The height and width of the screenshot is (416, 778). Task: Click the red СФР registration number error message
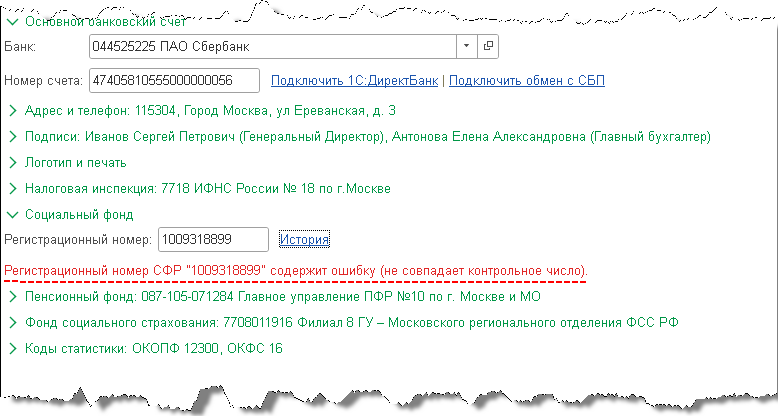pos(296,271)
